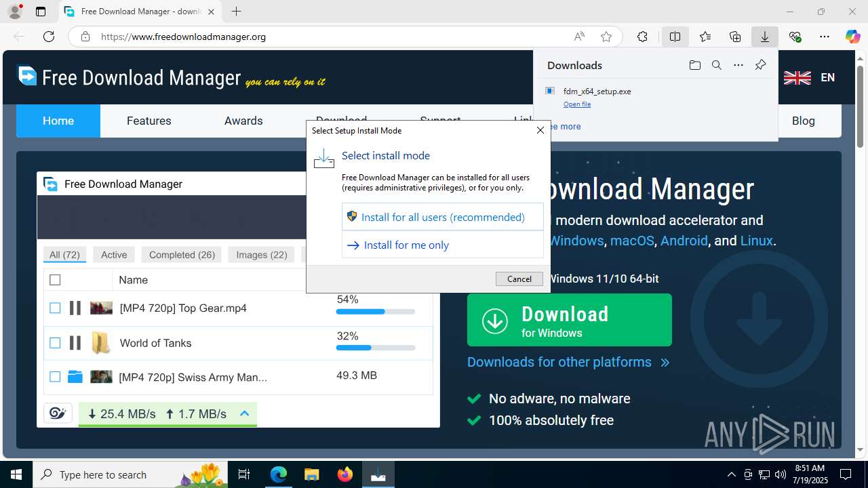Go to the Home navigation tab

[58, 121]
